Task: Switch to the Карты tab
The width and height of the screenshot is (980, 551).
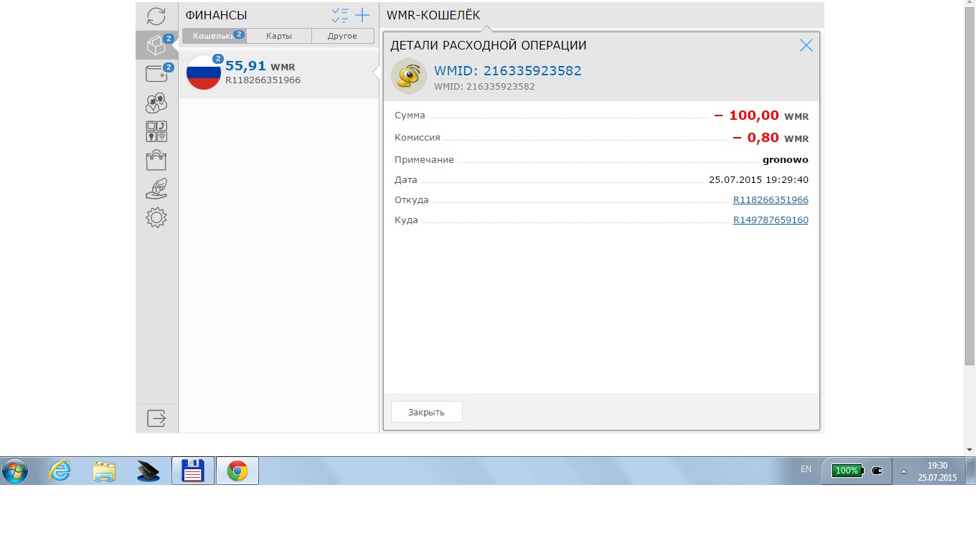Action: coord(278,36)
